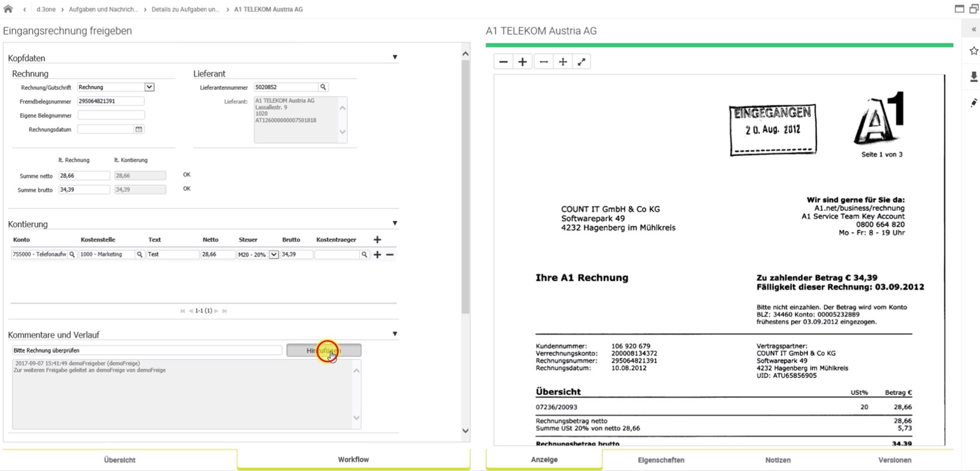Image resolution: width=980 pixels, height=471 pixels.
Task: Click the Rechnungsdatum input field
Action: point(105,129)
